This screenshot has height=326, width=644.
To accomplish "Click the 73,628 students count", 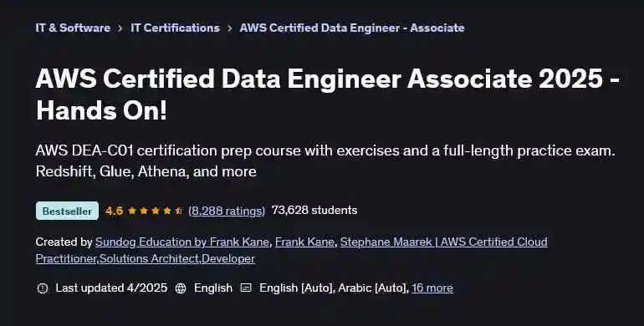I will click(x=314, y=210).
